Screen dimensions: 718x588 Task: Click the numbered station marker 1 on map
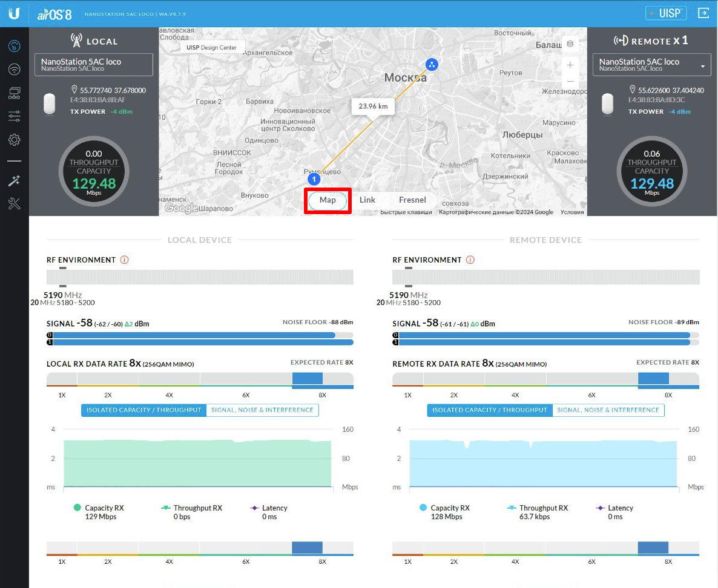click(314, 179)
